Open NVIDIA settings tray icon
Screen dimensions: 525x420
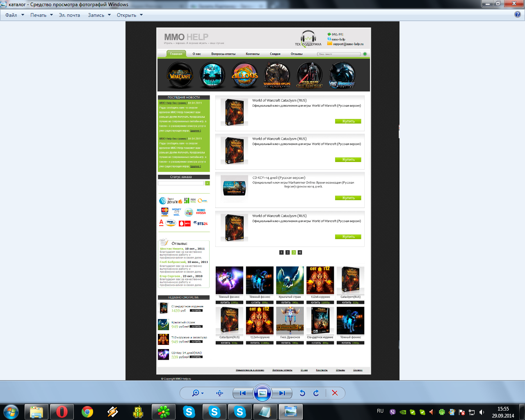pos(403,412)
